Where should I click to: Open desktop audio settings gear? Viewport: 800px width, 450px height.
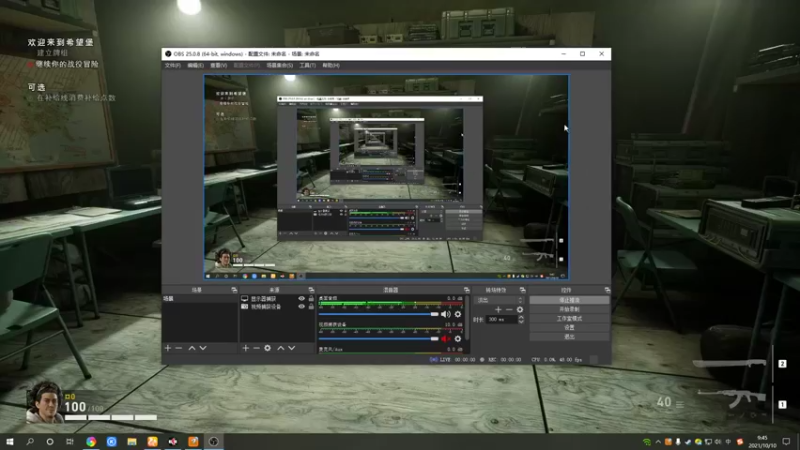[458, 314]
